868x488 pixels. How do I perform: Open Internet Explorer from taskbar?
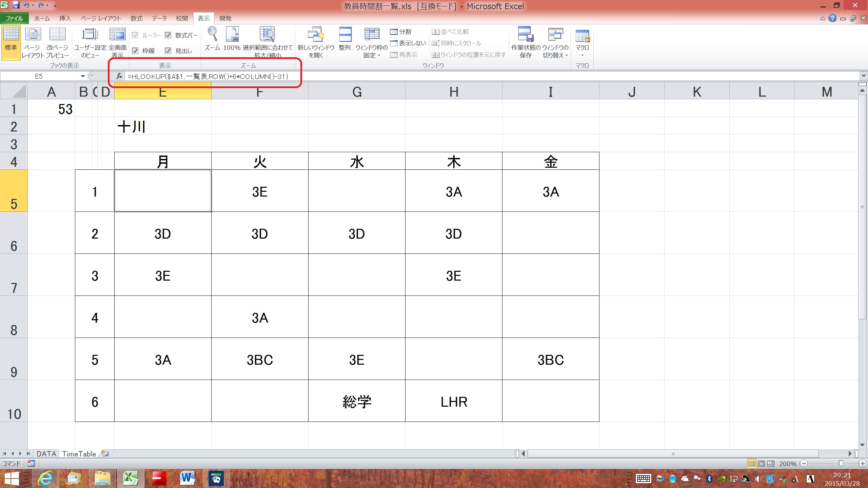(45, 479)
